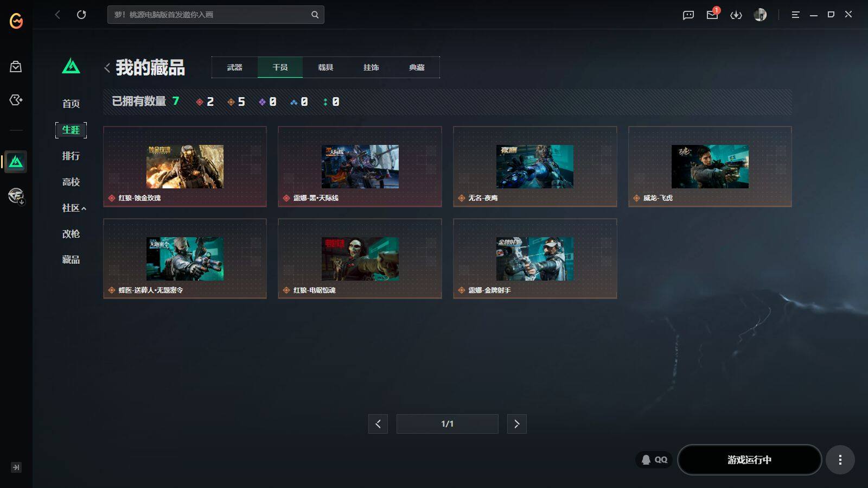The image size is (868, 488).
Task: Go back with the top navigation arrow
Action: [x=58, y=15]
